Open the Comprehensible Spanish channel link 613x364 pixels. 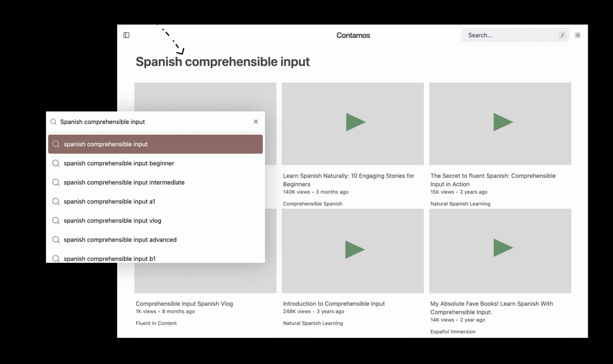312,204
